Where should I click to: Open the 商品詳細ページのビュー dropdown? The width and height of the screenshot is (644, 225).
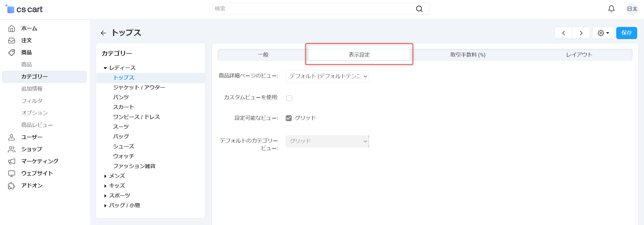point(327,76)
